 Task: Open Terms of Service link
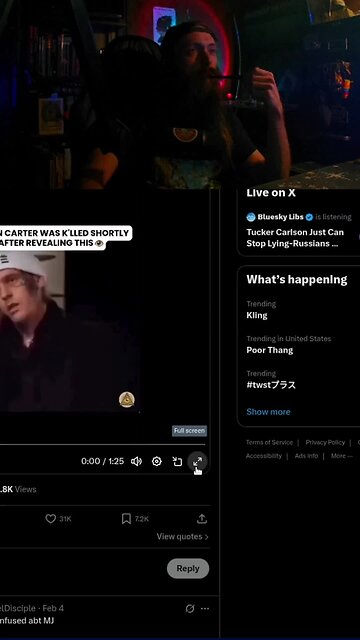pos(269,442)
